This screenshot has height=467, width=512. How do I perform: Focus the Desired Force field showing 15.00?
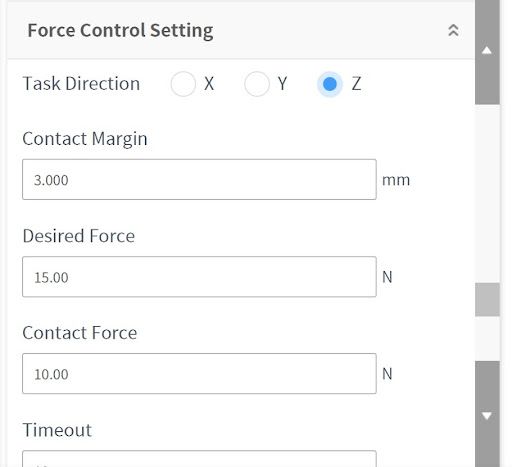tap(199, 277)
